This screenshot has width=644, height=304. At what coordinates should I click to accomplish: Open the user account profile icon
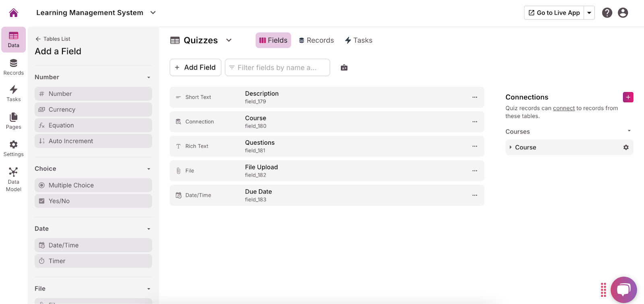pyautogui.click(x=623, y=13)
